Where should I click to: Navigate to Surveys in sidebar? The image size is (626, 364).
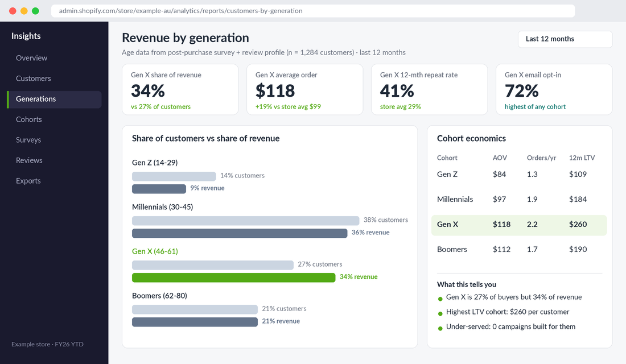click(54, 140)
